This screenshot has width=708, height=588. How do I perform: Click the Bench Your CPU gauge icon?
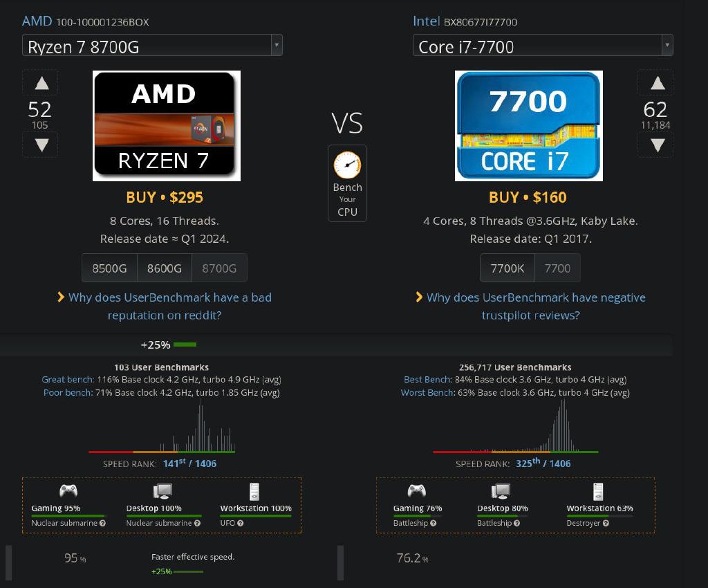[x=347, y=165]
